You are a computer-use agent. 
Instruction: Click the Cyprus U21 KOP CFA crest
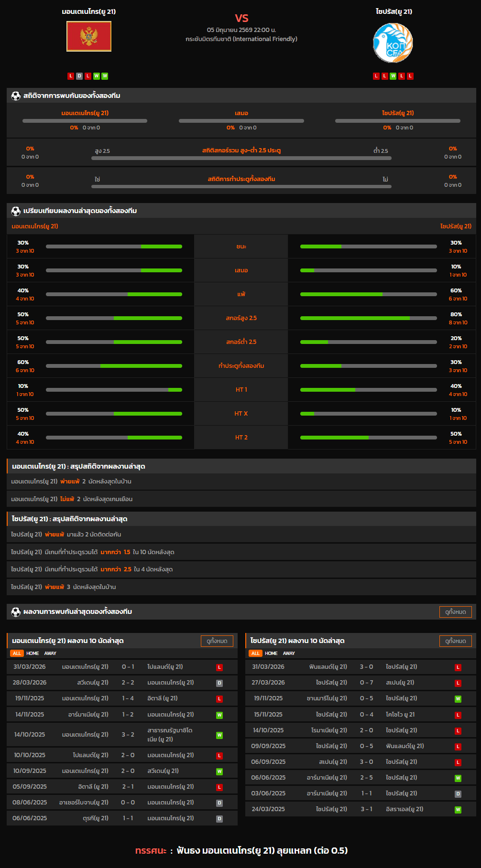click(393, 43)
